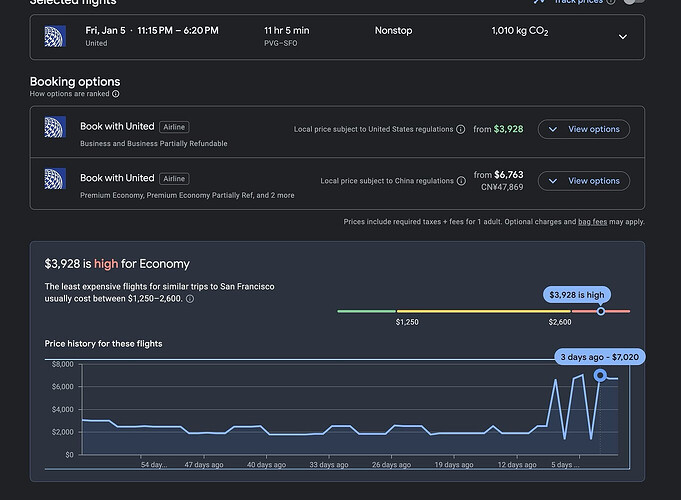The image size is (681, 500).
Task: Click the How options are ranked text
Action: [x=70, y=94]
